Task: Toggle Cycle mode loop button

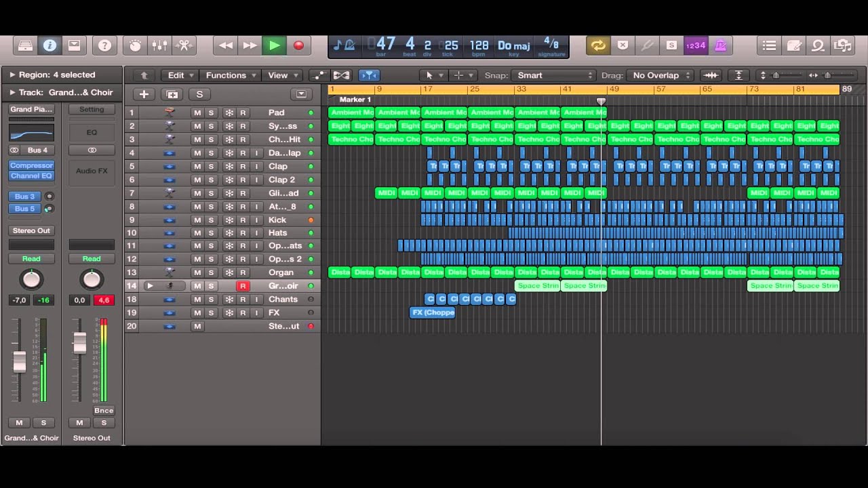Action: tap(598, 45)
